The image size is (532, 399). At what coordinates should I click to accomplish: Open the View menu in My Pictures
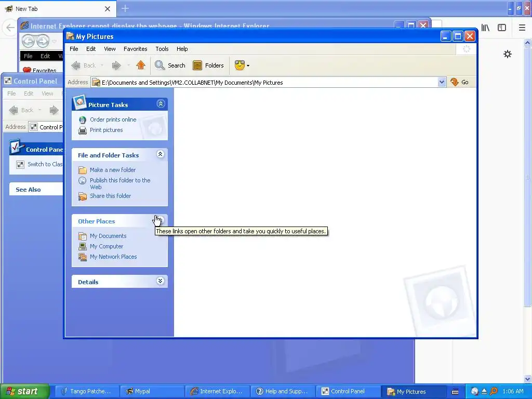(x=110, y=49)
